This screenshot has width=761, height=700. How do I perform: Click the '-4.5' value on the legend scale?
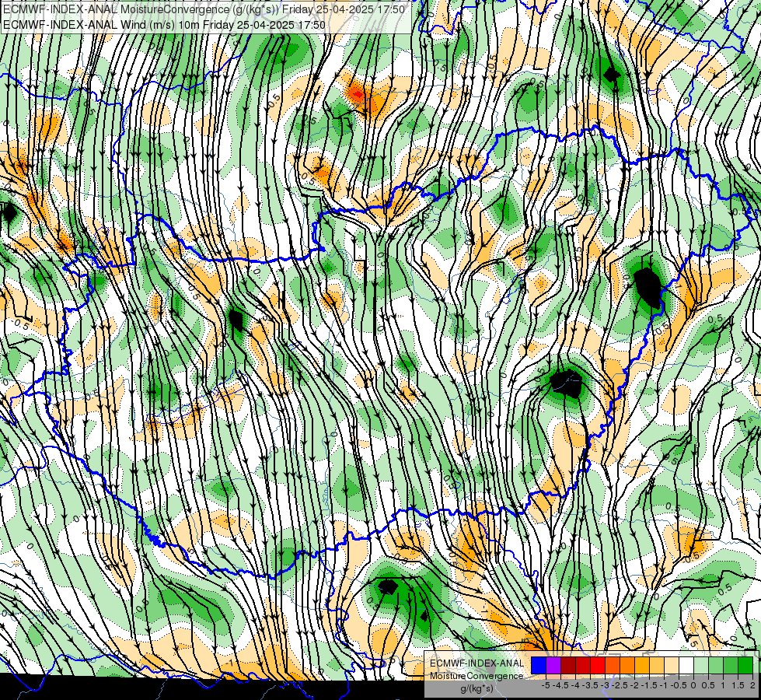pos(561,685)
